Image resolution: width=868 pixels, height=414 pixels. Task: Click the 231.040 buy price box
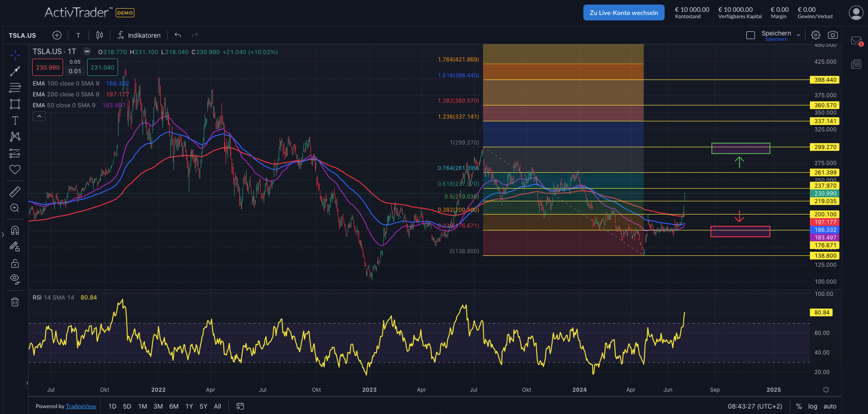(x=102, y=68)
